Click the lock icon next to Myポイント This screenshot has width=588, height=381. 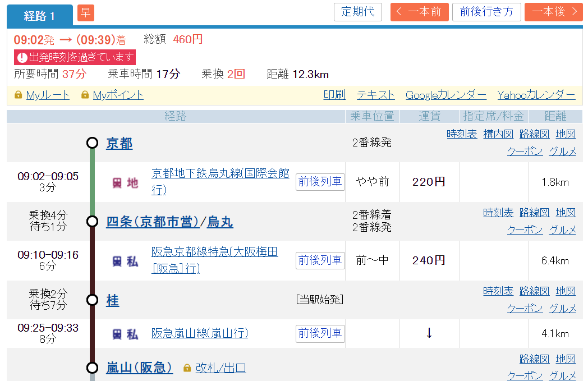[85, 95]
